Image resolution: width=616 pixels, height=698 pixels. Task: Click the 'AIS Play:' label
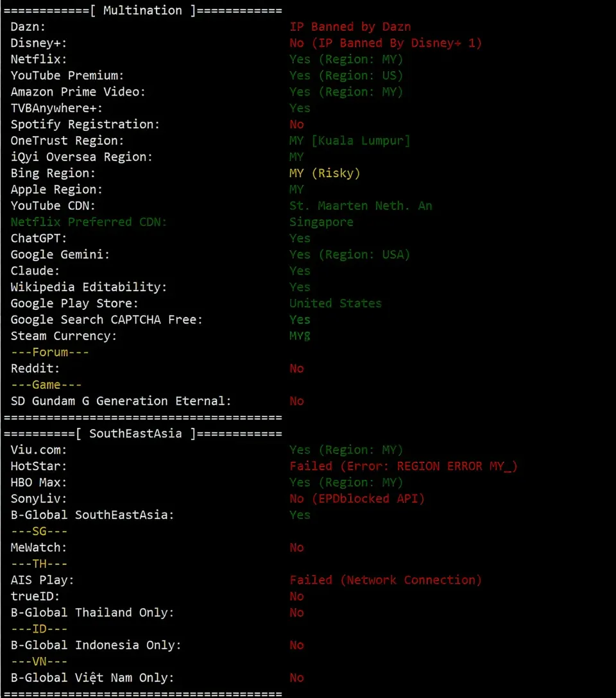(42, 580)
